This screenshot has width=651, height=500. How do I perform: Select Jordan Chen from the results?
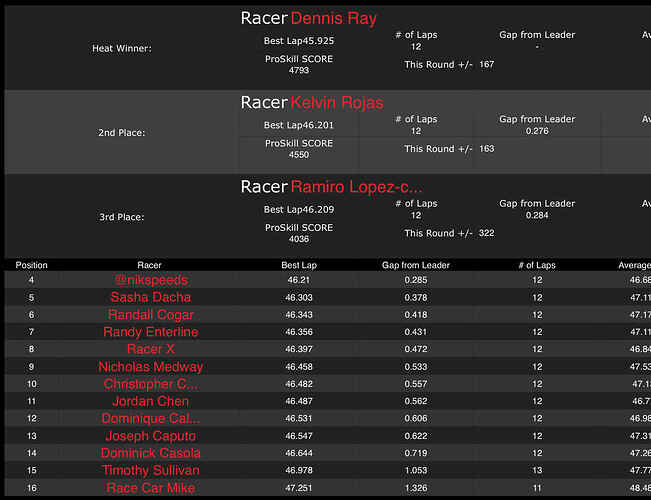click(x=150, y=401)
